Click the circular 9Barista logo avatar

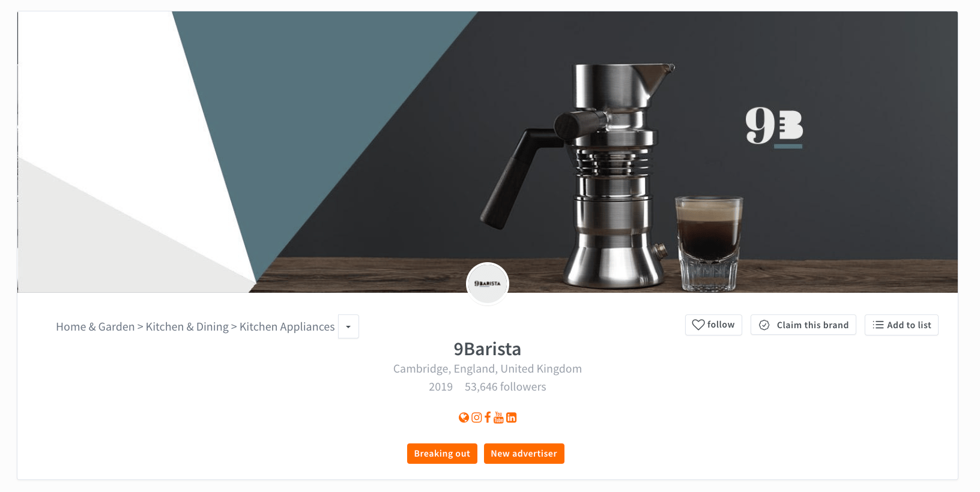[x=488, y=284]
